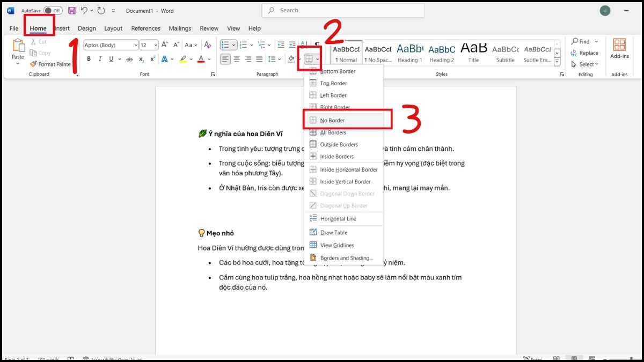This screenshot has height=362, width=644.
Task: Open the font name dropdown Aptos (Body)
Action: [x=111, y=46]
